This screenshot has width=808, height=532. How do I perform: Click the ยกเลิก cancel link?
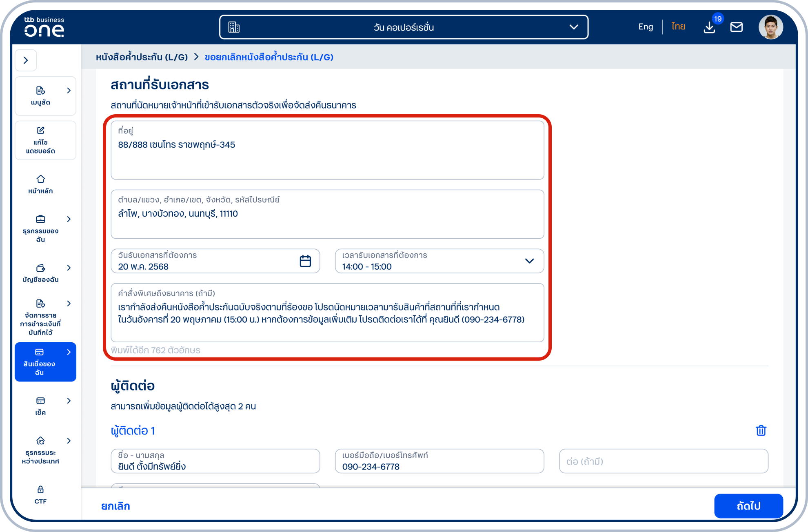tap(115, 506)
